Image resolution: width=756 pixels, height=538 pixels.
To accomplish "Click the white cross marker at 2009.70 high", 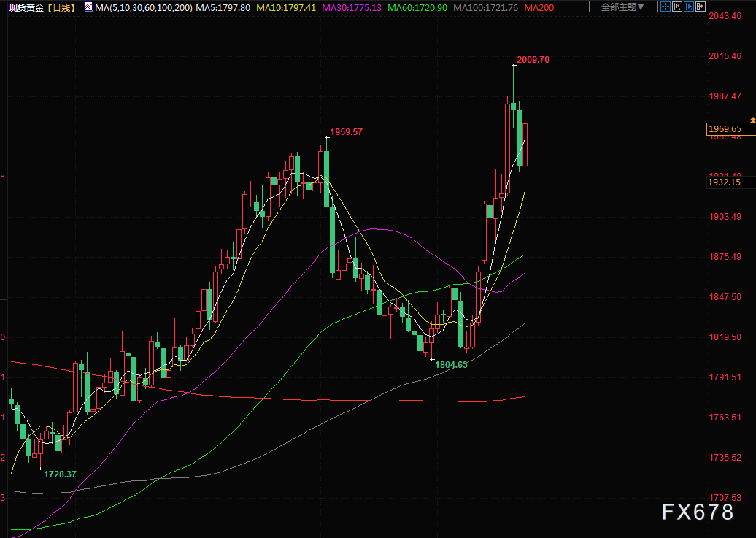I will click(x=513, y=65).
